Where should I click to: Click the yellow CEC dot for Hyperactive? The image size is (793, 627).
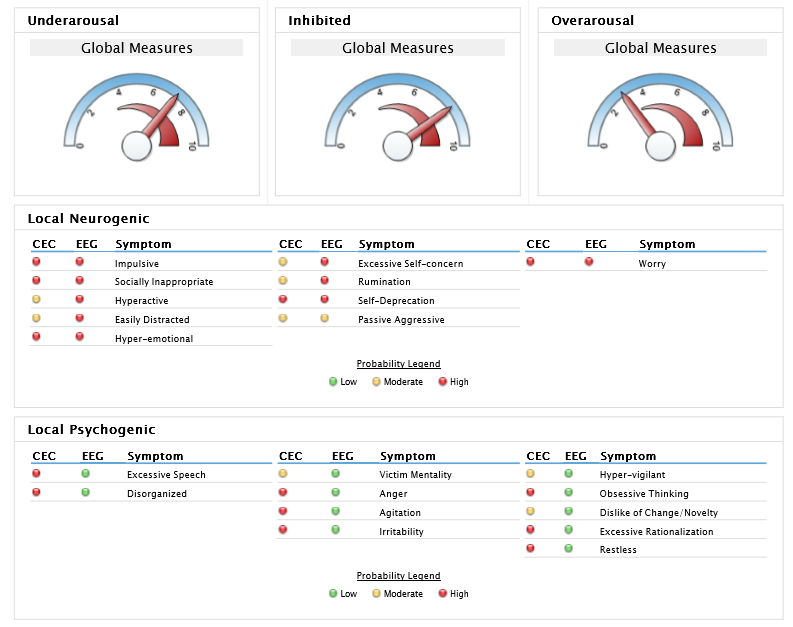pyautogui.click(x=36, y=299)
